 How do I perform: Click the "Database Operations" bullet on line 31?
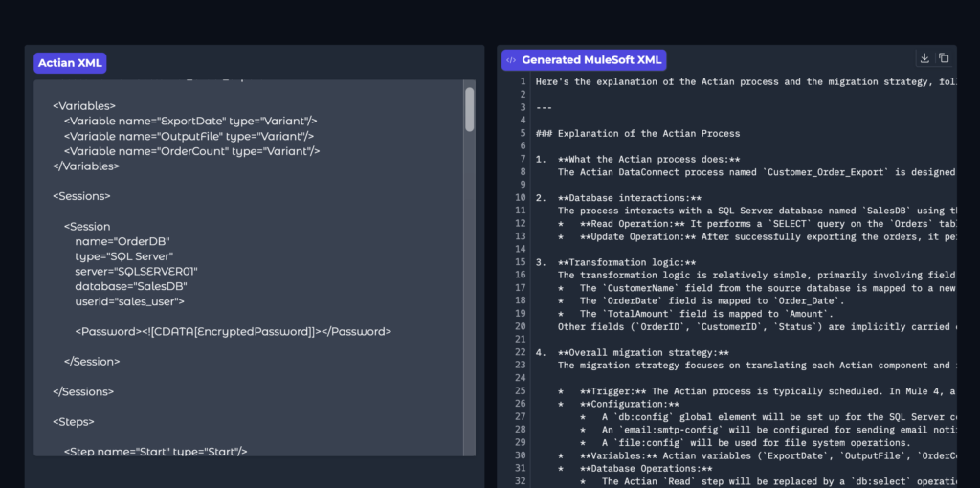click(x=635, y=469)
